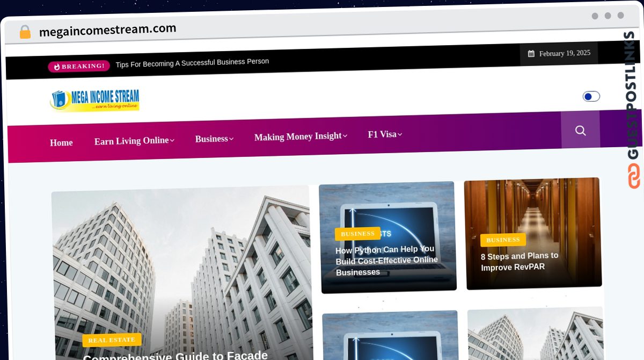Open the Comprehensive Guide to Facade article
Screen dimensions: 644x360
coord(175,356)
